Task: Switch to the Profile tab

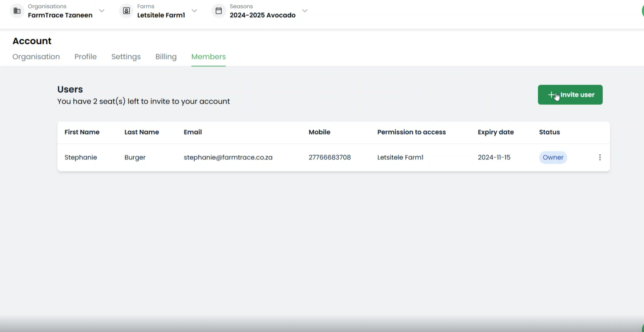Action: point(86,57)
